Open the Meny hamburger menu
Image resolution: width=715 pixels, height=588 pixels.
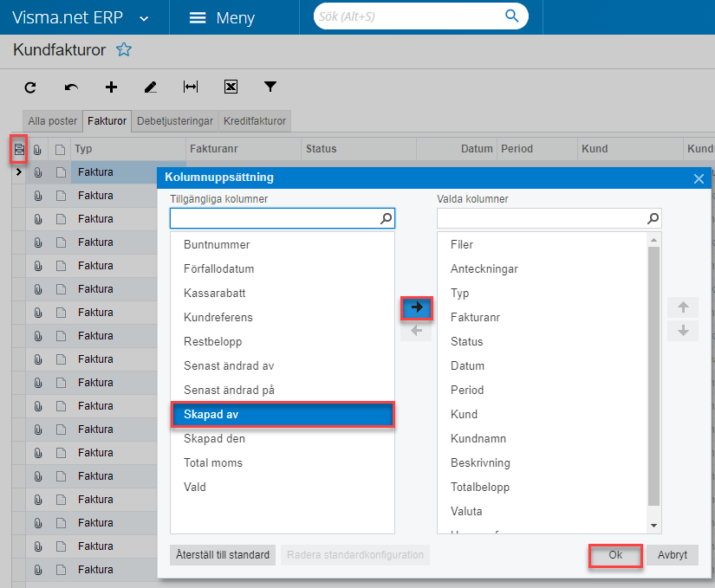[222, 18]
